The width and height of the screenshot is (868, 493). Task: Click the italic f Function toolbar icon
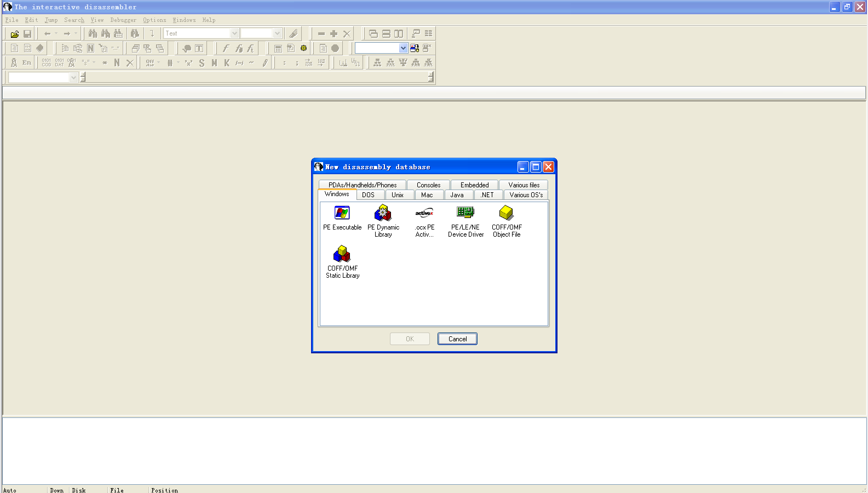pyautogui.click(x=225, y=48)
